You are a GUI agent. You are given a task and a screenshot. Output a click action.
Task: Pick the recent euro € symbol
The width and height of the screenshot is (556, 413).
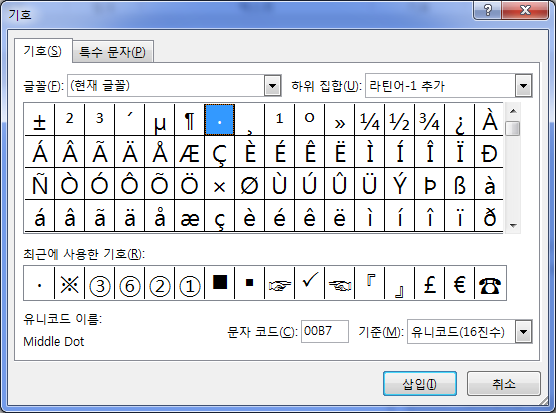pos(459,283)
